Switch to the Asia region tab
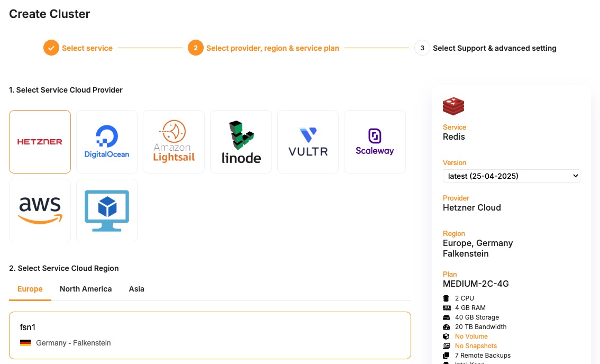The height and width of the screenshot is (364, 600). tap(137, 289)
